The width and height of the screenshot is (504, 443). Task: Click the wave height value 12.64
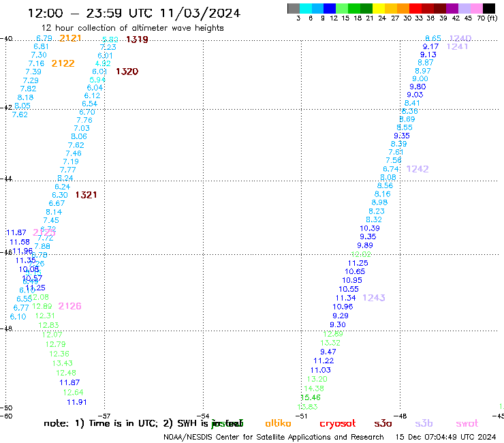74,393
